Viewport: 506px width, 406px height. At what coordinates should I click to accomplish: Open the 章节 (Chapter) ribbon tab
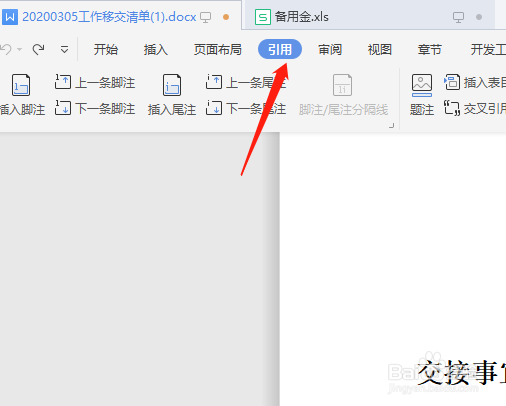pos(430,49)
